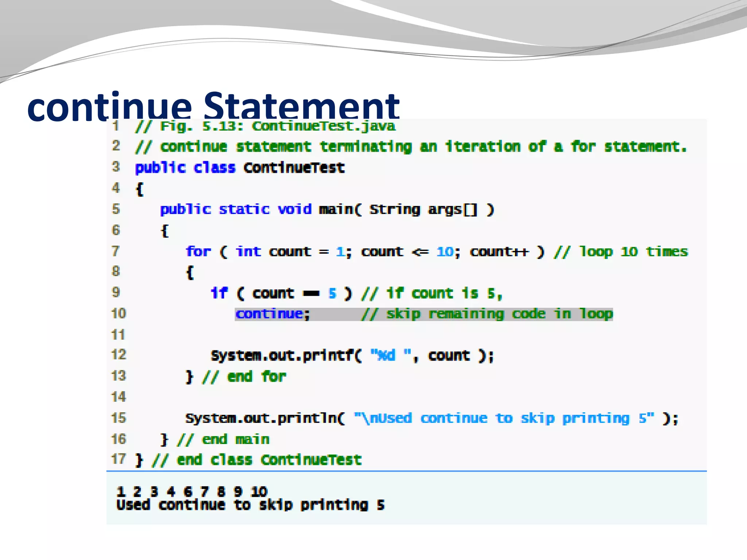Click the 'Fig. 5.13: ContinueTest.java' comment
Screen dimensions: 747x560
(265, 126)
